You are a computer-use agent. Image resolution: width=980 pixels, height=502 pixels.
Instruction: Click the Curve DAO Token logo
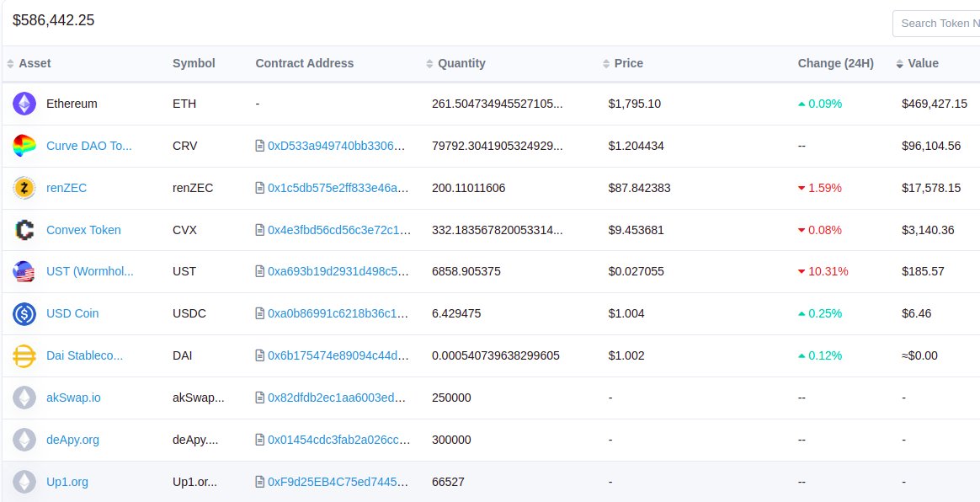(x=24, y=146)
